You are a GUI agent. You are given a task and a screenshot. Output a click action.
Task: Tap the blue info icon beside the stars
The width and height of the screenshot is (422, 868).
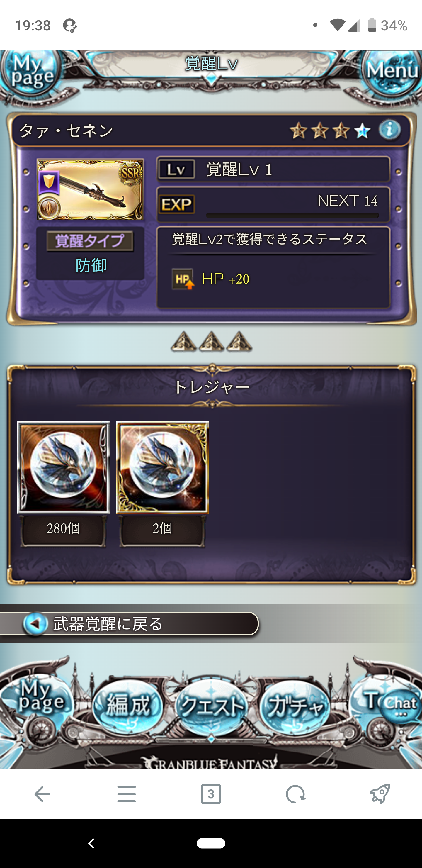[389, 130]
